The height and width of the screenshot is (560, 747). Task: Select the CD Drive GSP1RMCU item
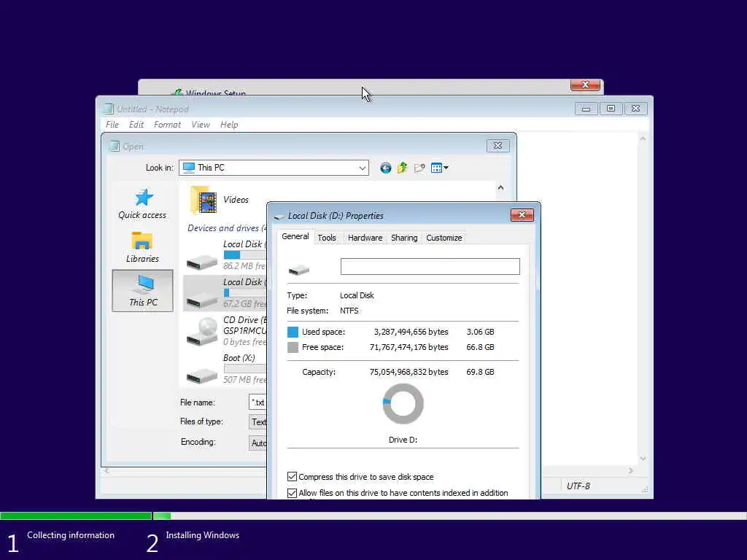pyautogui.click(x=225, y=331)
